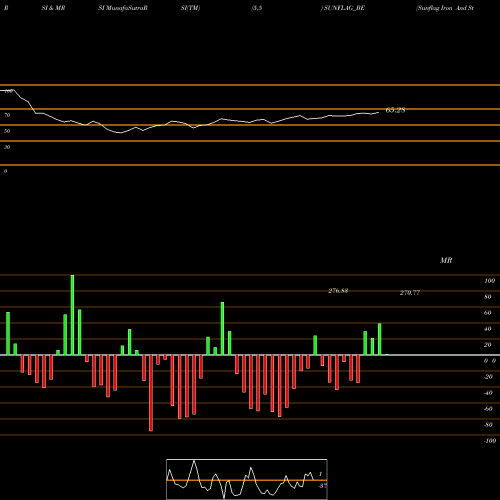500x500 pixels.
Task: Click the MR axis label 60
Action: (487, 313)
